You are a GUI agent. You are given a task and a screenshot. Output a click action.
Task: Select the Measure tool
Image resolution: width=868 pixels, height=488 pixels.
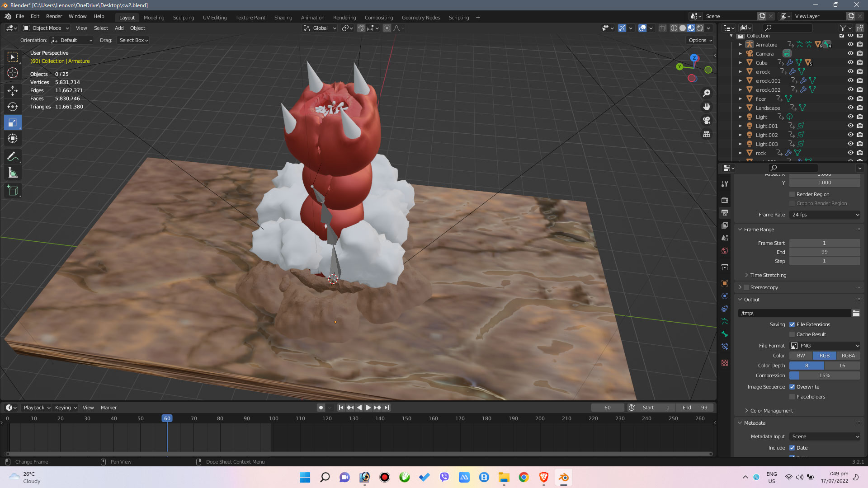[x=13, y=173]
